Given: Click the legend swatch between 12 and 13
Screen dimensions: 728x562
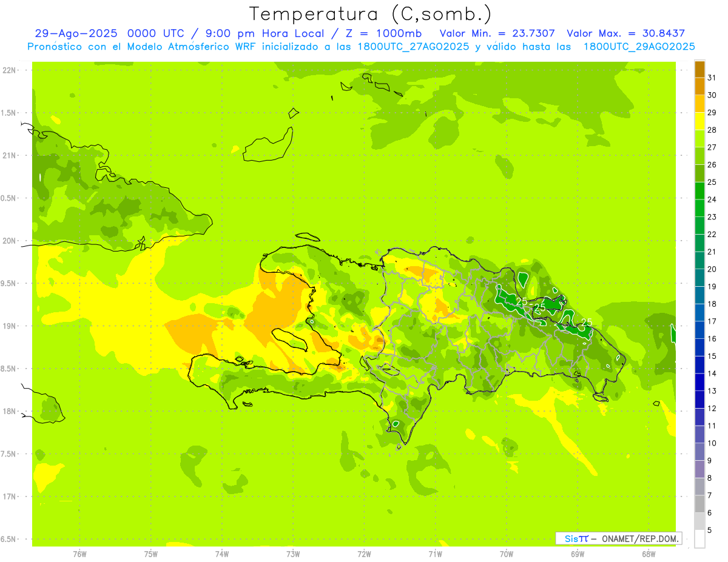Looking at the screenshot, I should tap(699, 400).
